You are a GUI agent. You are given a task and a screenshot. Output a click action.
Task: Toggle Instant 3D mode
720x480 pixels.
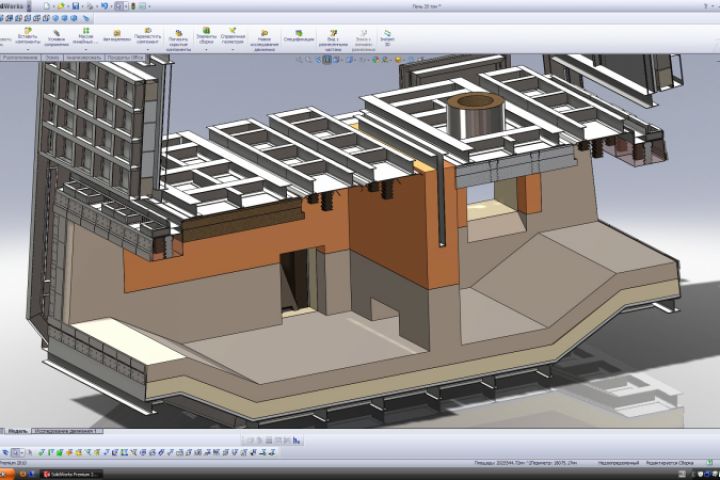point(387,38)
